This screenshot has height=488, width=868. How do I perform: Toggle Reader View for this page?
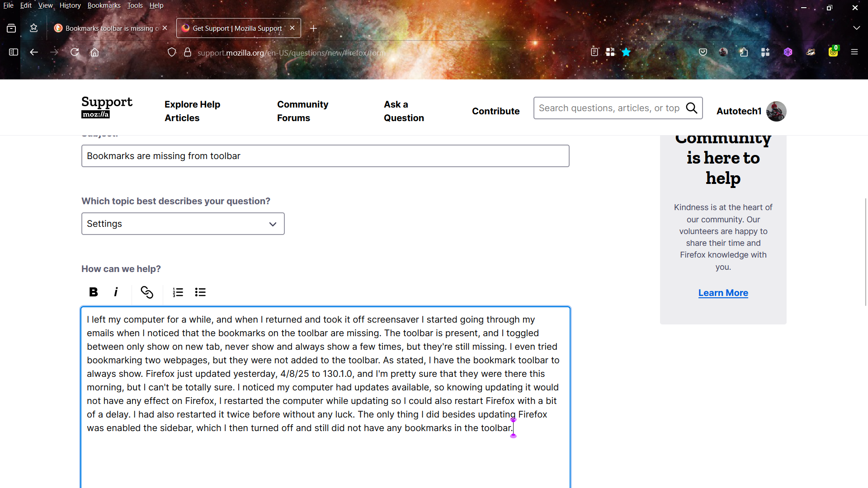pos(594,52)
